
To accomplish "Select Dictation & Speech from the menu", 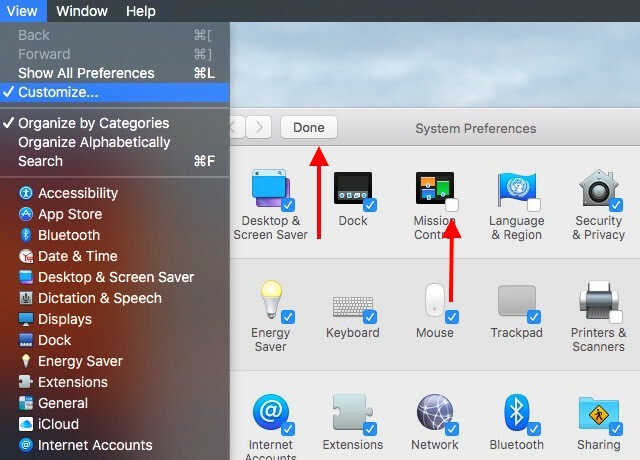I will (x=115, y=298).
